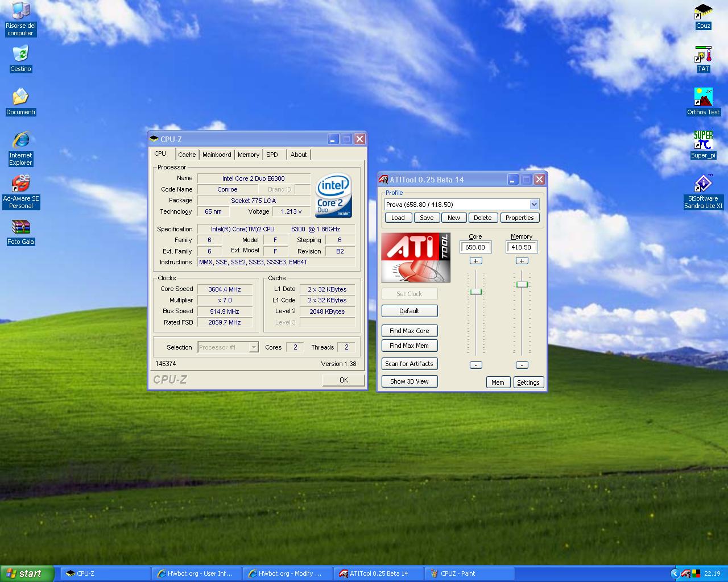
Task: Select SiSoftware Sandra Lite XI shortcut
Action: click(x=703, y=192)
